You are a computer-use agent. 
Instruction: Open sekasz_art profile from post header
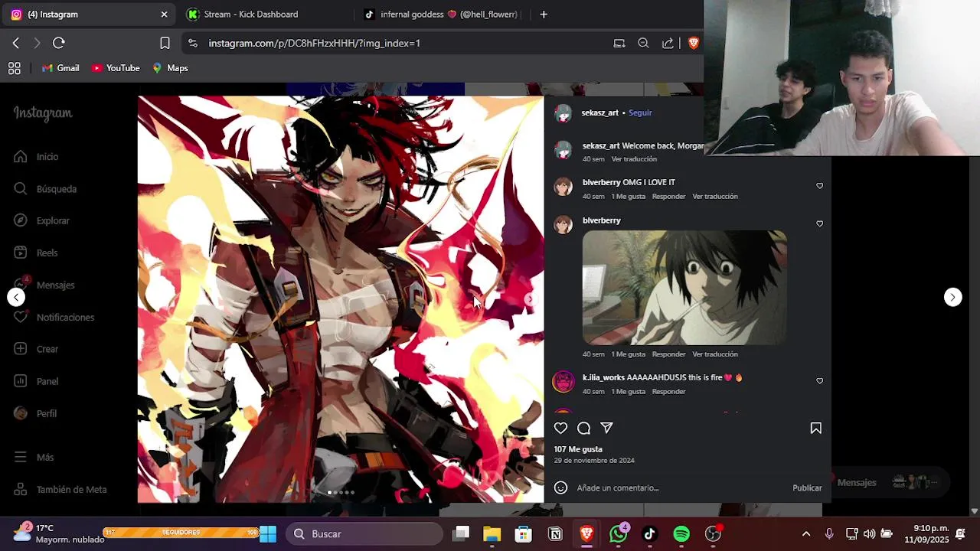[x=599, y=112]
